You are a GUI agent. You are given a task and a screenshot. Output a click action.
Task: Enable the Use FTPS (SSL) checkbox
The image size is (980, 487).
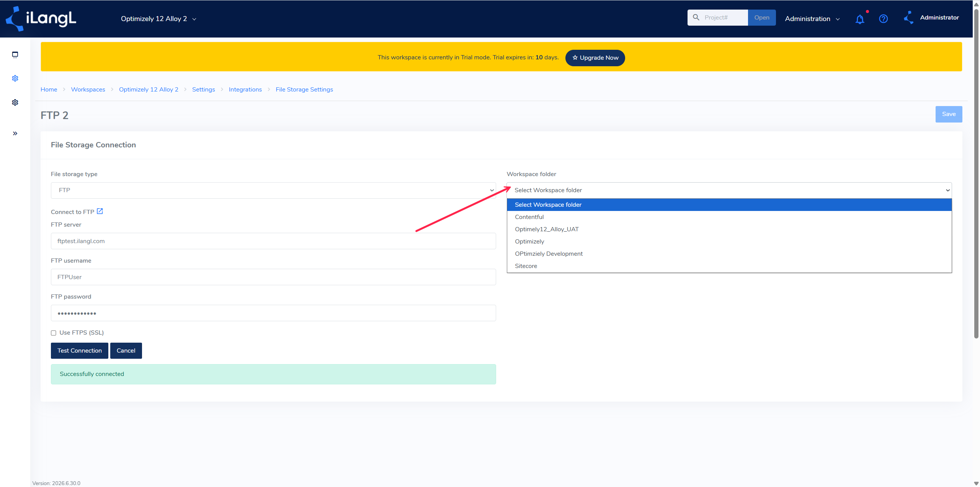click(54, 333)
